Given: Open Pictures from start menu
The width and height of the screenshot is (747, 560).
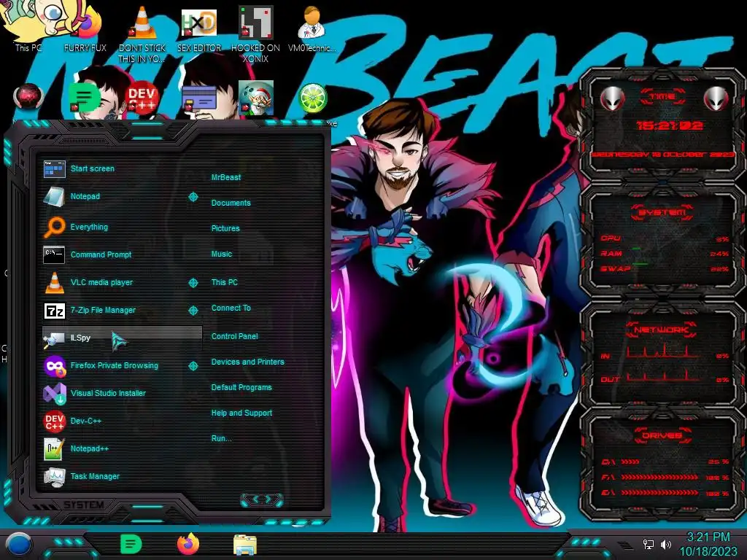Looking at the screenshot, I should (225, 228).
